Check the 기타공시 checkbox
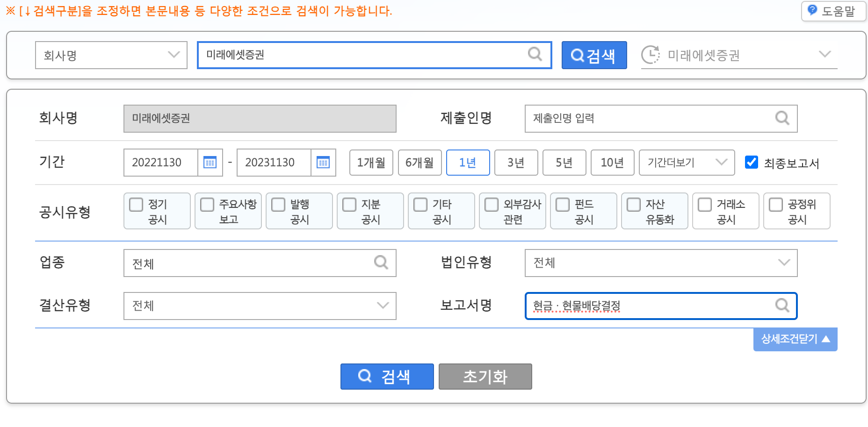The width and height of the screenshot is (868, 427). click(420, 205)
